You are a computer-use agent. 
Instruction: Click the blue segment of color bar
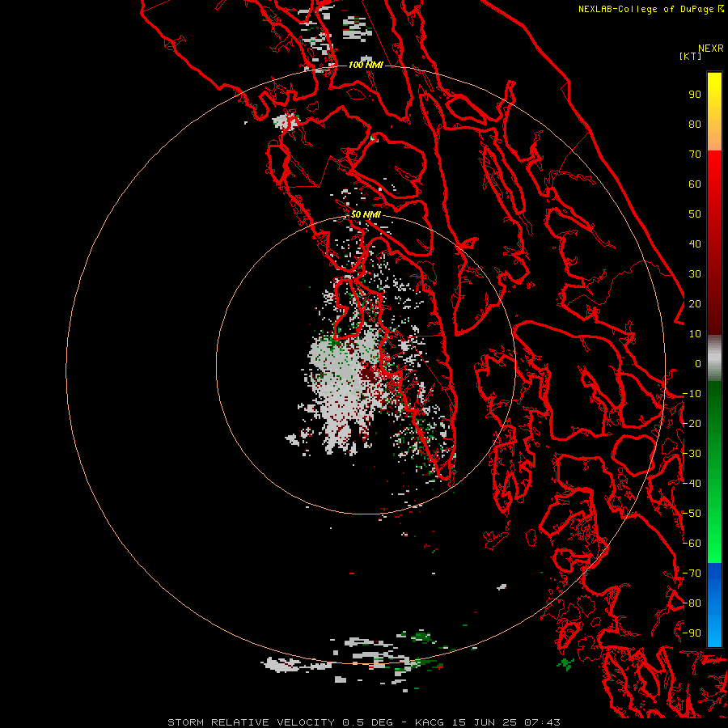click(714, 604)
